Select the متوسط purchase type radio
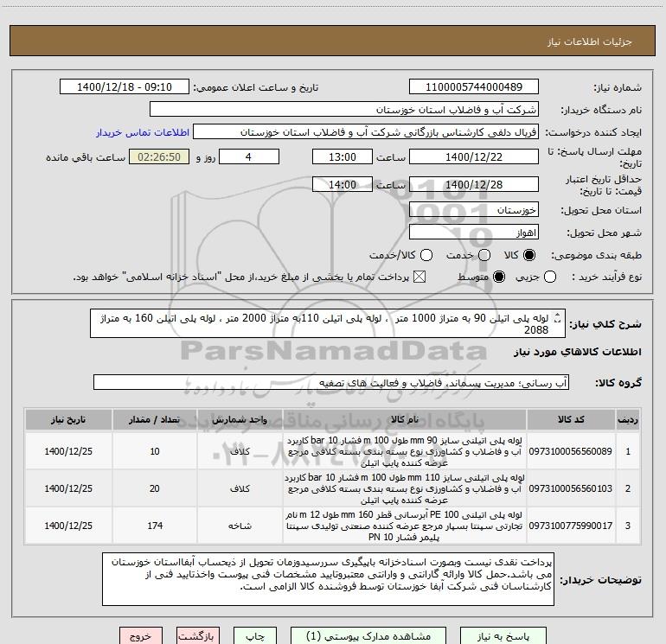Screen dimensions: 666x644 tap(499, 277)
